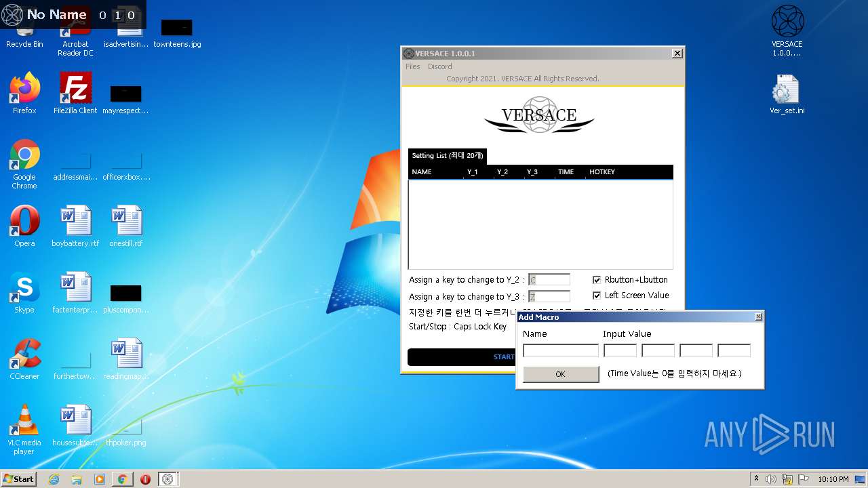Select housesubje... Word document icon
Screen dimensions: 868x488
[x=75, y=426]
